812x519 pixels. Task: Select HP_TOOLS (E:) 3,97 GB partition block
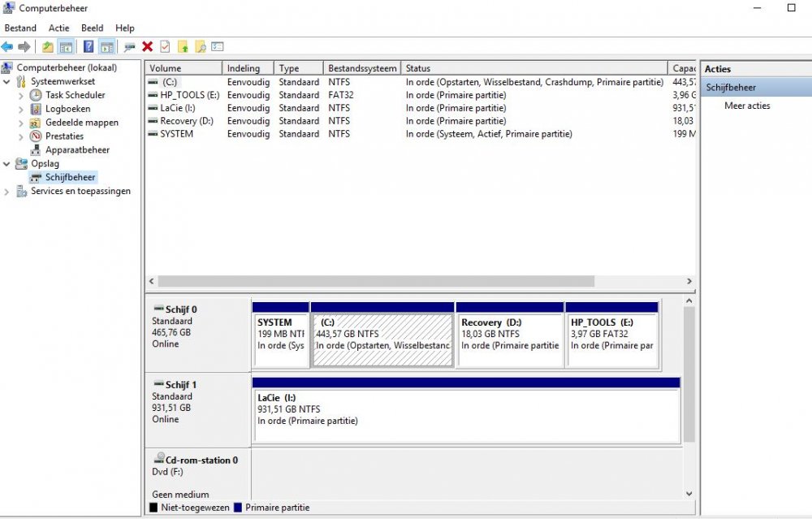[x=612, y=335]
